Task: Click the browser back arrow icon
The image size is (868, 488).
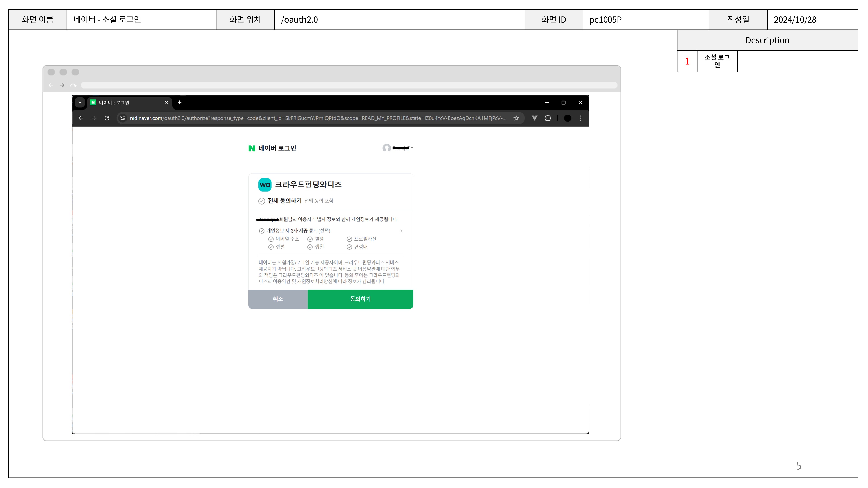Action: [81, 118]
